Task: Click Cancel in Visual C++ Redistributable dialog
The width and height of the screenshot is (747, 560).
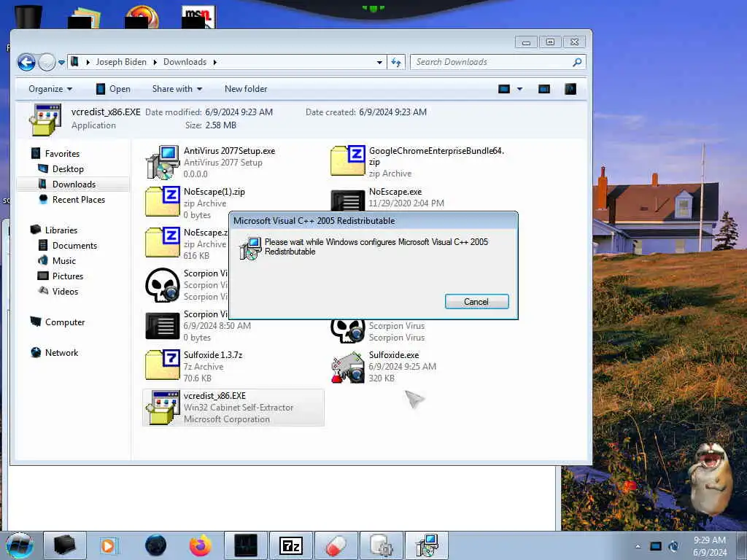Action: pos(477,301)
